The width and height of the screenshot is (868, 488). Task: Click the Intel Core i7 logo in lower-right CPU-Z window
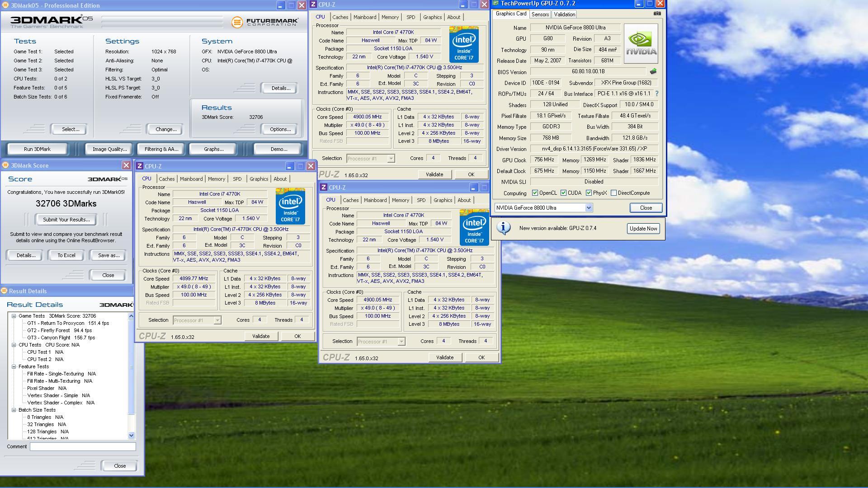[x=474, y=227]
